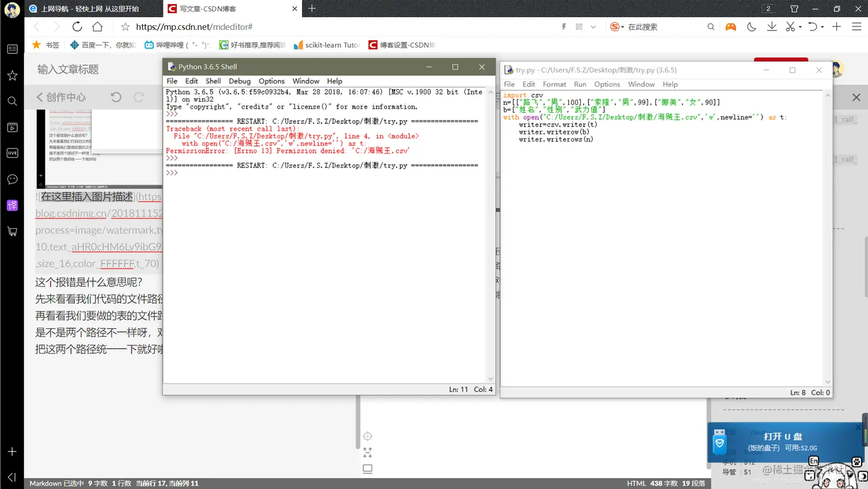This screenshot has height=489, width=868.
Task: Click the scissors screenshot tool
Action: pos(790,26)
